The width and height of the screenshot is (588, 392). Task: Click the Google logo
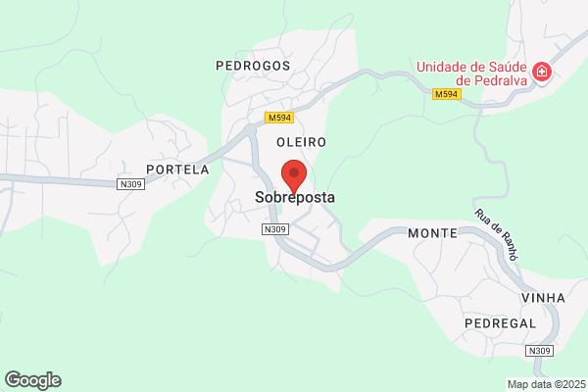(33, 380)
